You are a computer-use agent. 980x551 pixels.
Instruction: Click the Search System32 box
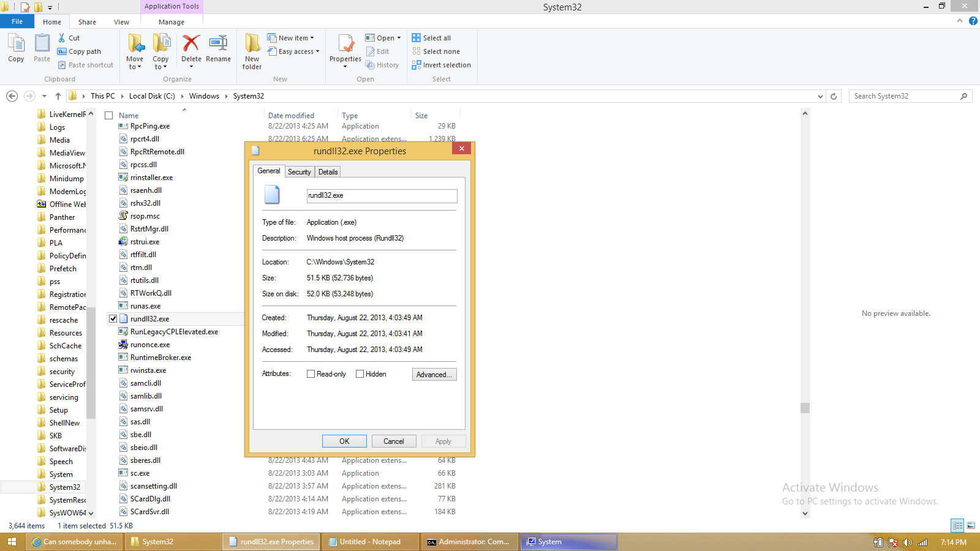click(910, 96)
